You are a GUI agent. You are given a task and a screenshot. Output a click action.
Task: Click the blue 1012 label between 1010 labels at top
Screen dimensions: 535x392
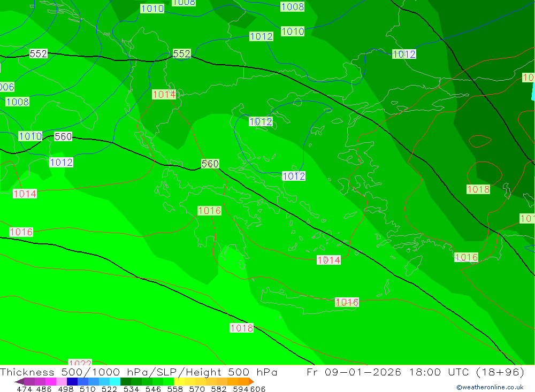pos(261,36)
